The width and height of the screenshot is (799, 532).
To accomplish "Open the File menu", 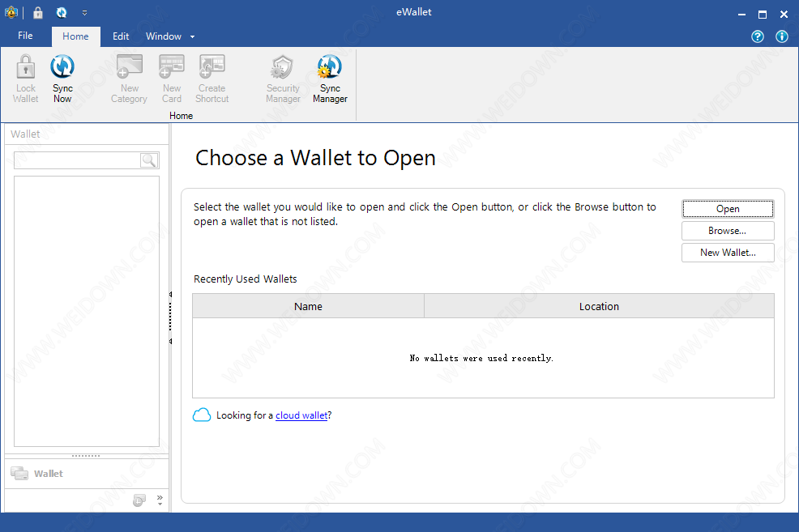I will pyautogui.click(x=25, y=36).
